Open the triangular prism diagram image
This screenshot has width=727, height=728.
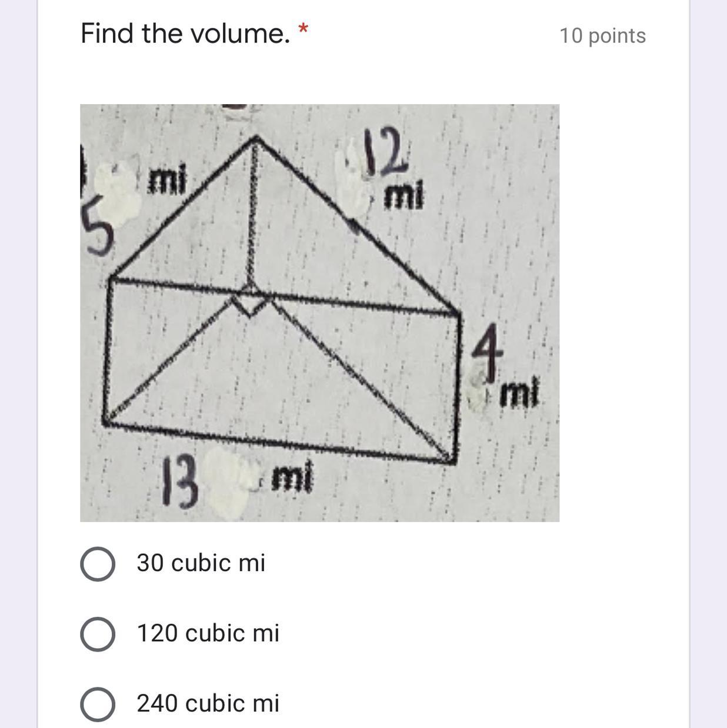click(319, 313)
